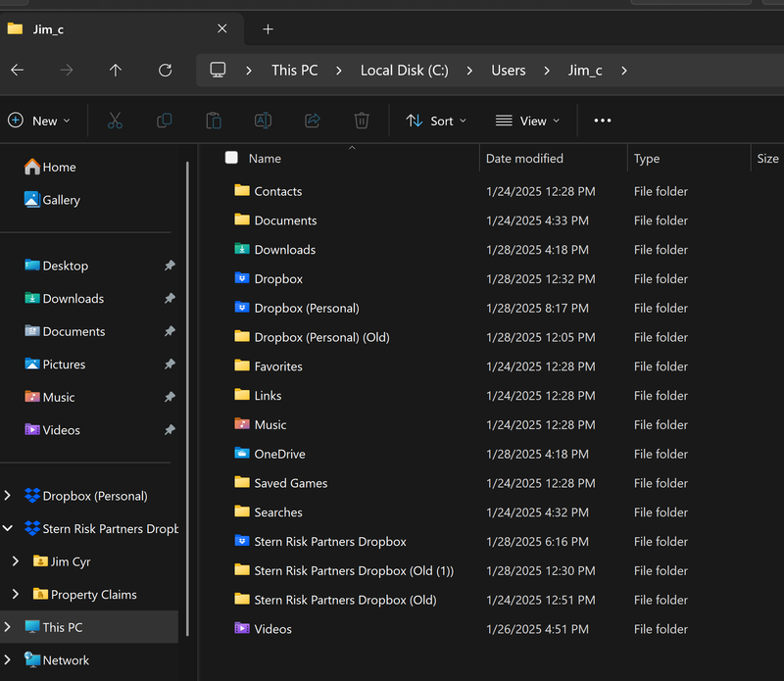This screenshot has width=784, height=681.
Task: Open the Sort dropdown menu
Action: 436,121
